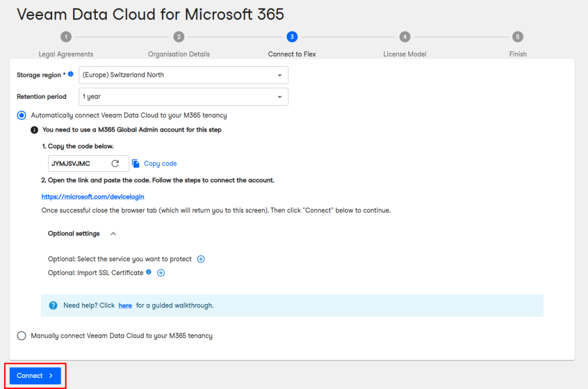588x389 pixels.
Task: Click the 'Retention period' label
Action: pyautogui.click(x=41, y=97)
